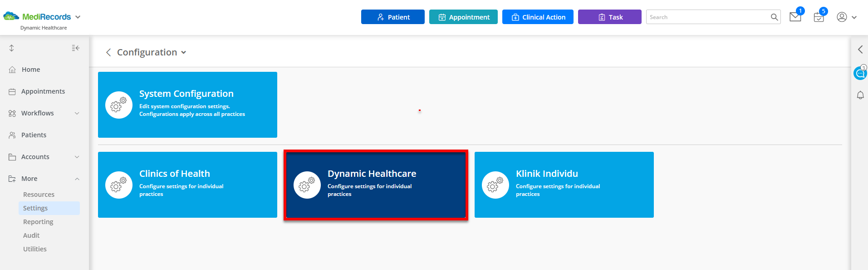Click the System Configuration gears icon
868x270 pixels.
119,105
